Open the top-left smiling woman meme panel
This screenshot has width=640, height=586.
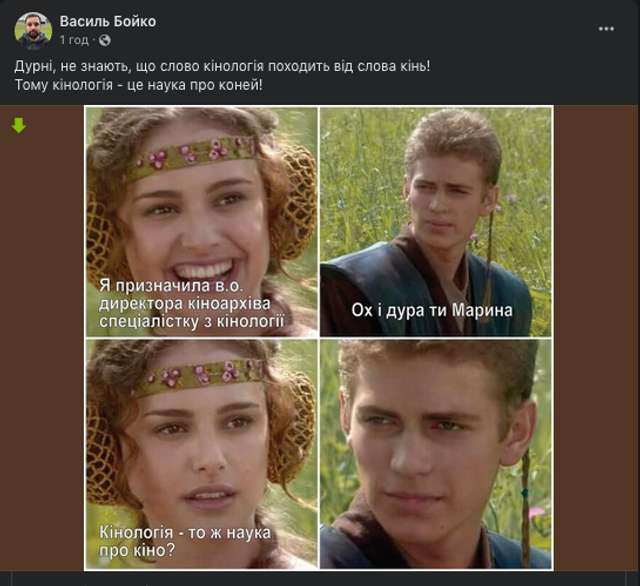(x=201, y=200)
